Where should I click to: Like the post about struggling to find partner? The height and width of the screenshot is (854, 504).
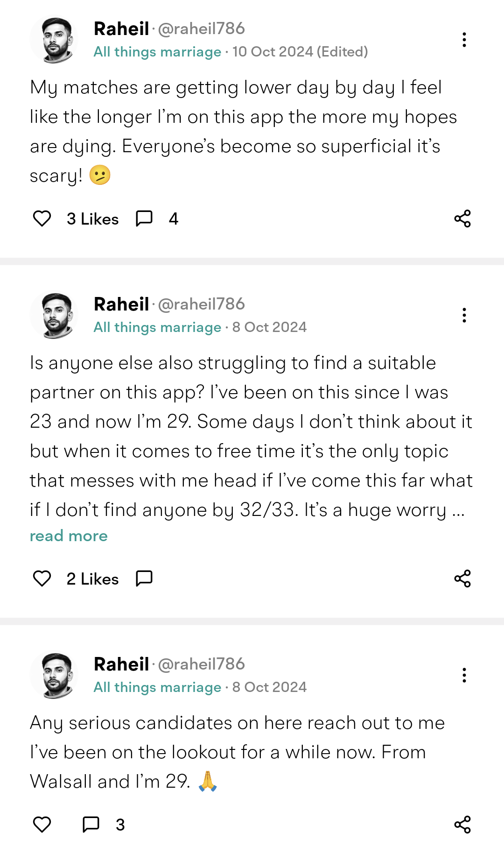pyautogui.click(x=42, y=579)
